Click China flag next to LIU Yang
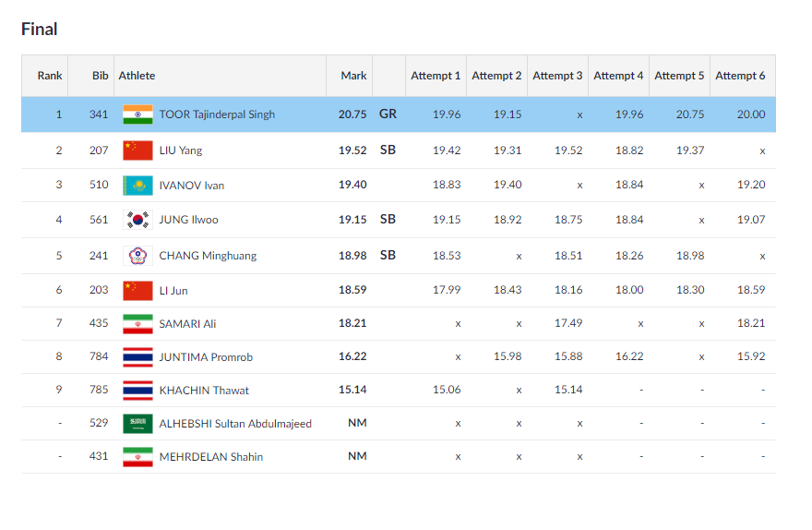 (x=137, y=150)
